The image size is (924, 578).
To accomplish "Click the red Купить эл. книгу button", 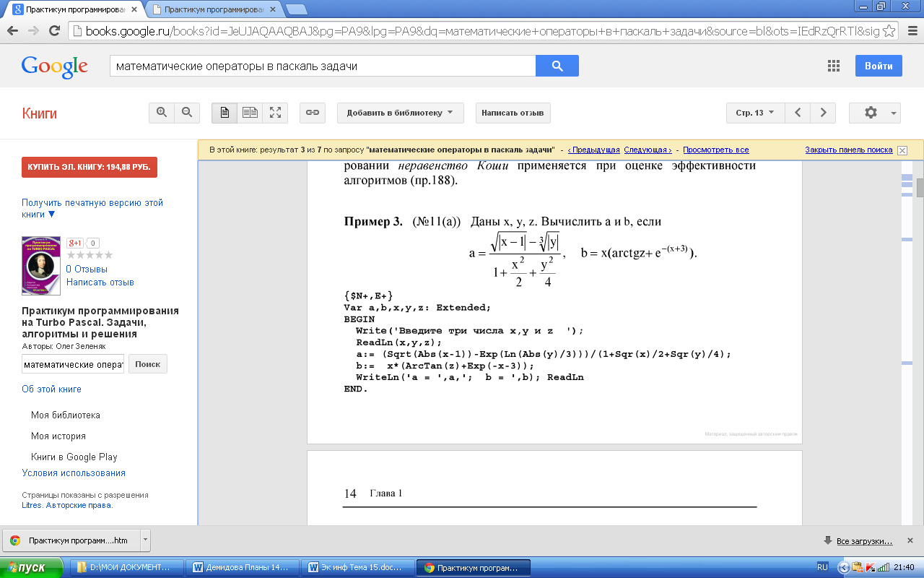I will click(x=89, y=167).
